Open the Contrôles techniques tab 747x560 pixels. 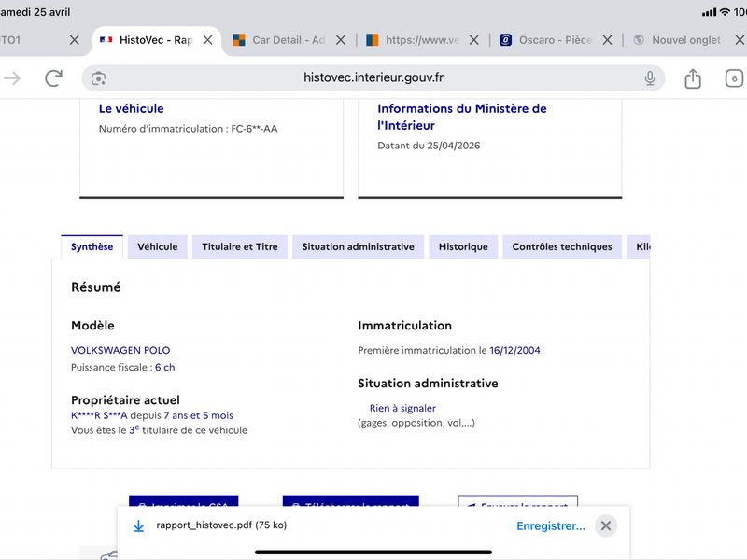[x=562, y=246]
